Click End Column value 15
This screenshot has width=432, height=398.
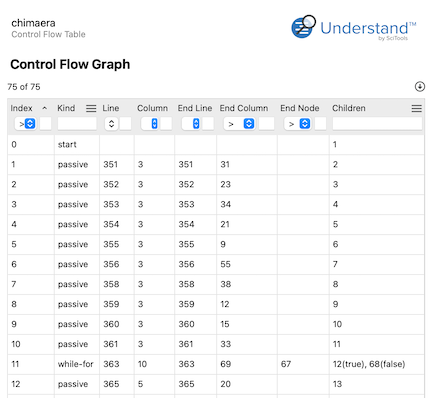[225, 324]
